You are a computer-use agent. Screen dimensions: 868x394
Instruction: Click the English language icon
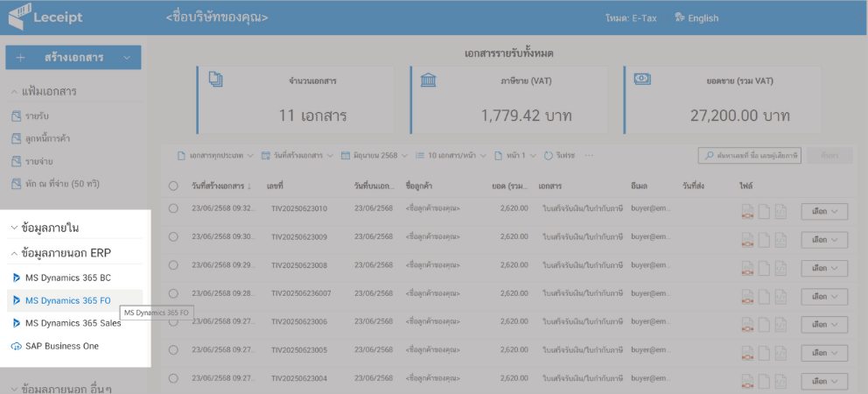[681, 18]
